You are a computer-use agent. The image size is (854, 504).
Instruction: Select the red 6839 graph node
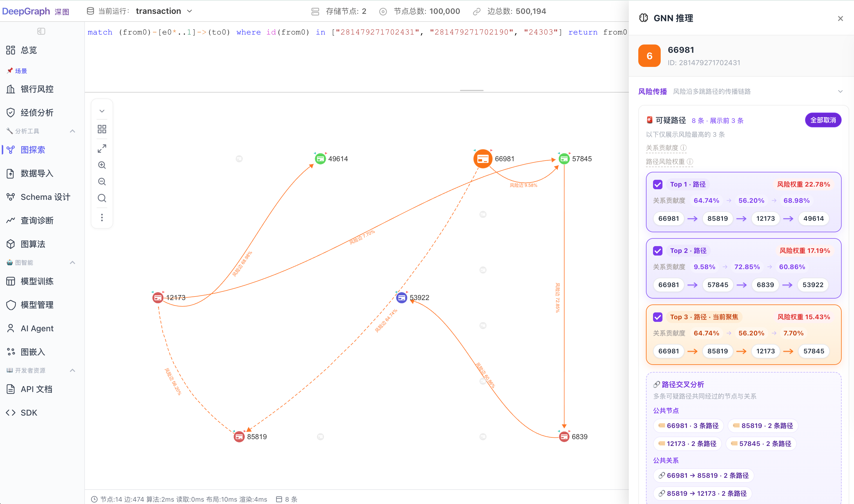tap(564, 437)
